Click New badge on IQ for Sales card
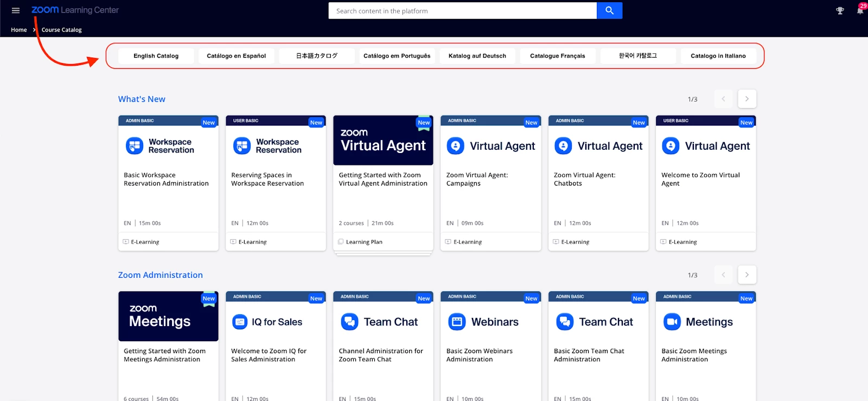 click(x=316, y=298)
